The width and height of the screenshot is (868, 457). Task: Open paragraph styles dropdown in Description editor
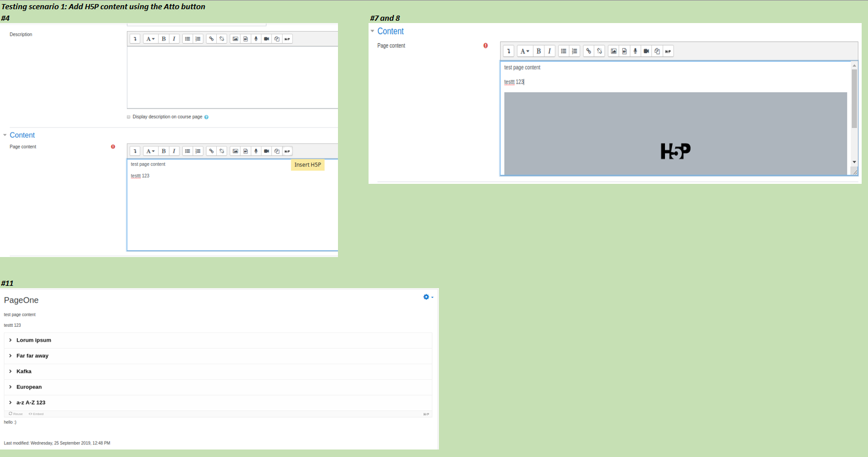[x=151, y=39]
